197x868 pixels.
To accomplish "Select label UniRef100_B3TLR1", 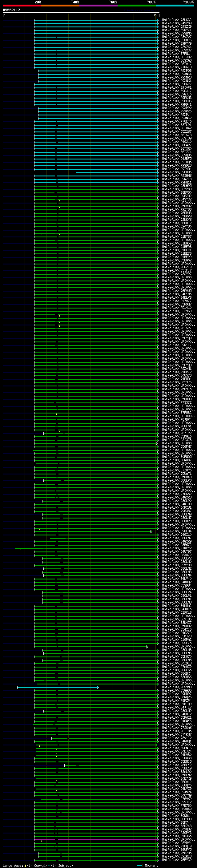I will [177, 125].
